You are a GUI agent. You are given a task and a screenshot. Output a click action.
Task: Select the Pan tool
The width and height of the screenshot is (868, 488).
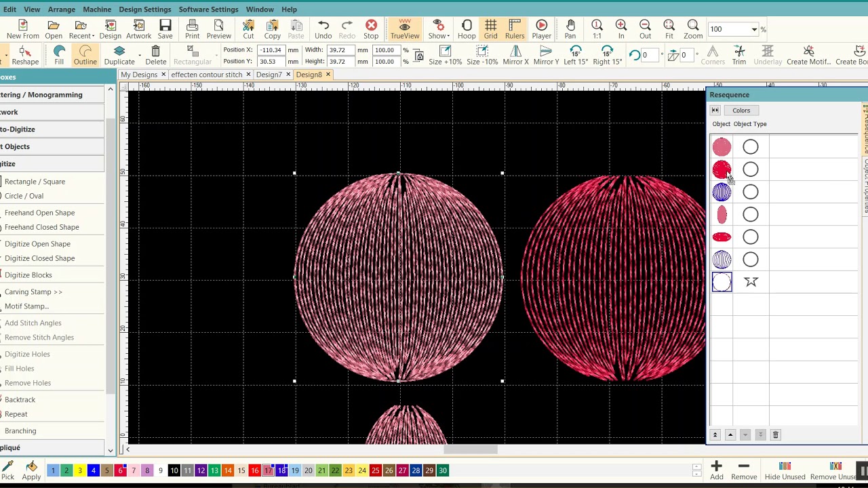click(570, 29)
